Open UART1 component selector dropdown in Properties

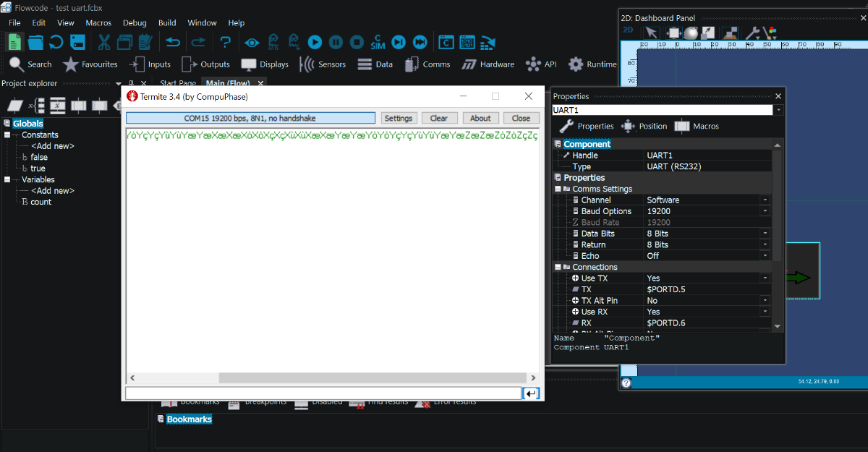(778, 110)
